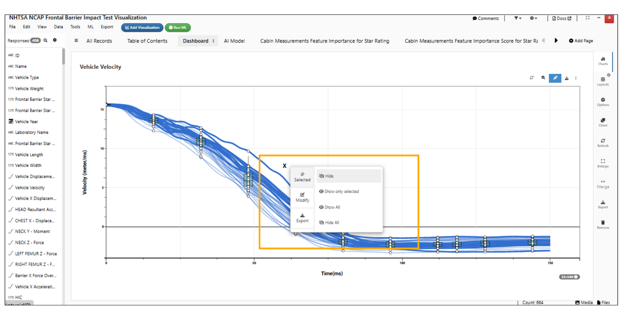Viewport: 644px width, 313px height.
Task: Toggle the blue brush selection tool
Action: pyautogui.click(x=555, y=78)
